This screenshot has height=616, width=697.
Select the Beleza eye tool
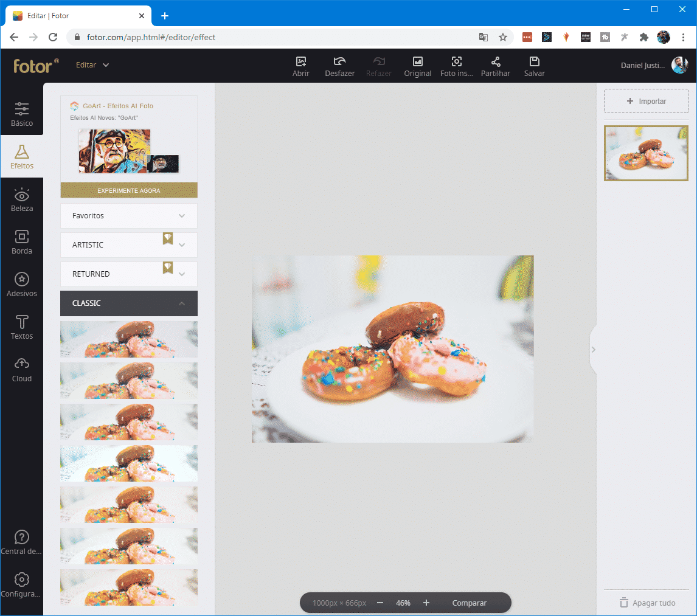[x=22, y=199]
